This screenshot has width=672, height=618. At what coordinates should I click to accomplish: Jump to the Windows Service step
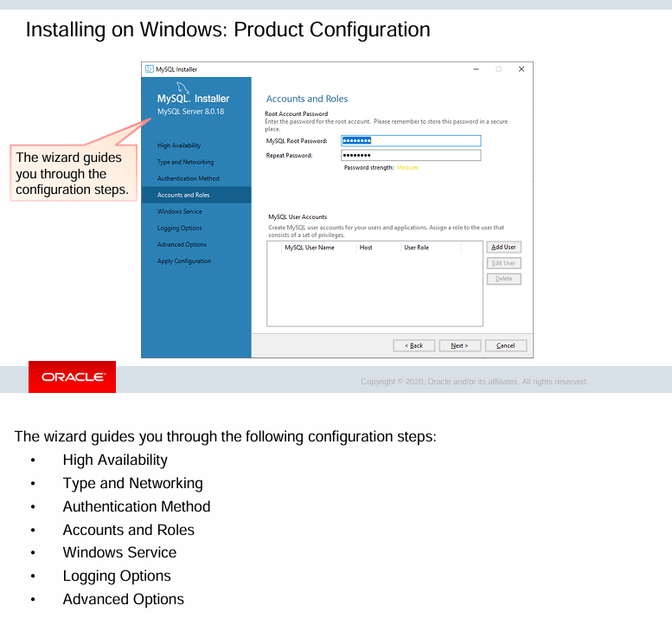tap(180, 211)
